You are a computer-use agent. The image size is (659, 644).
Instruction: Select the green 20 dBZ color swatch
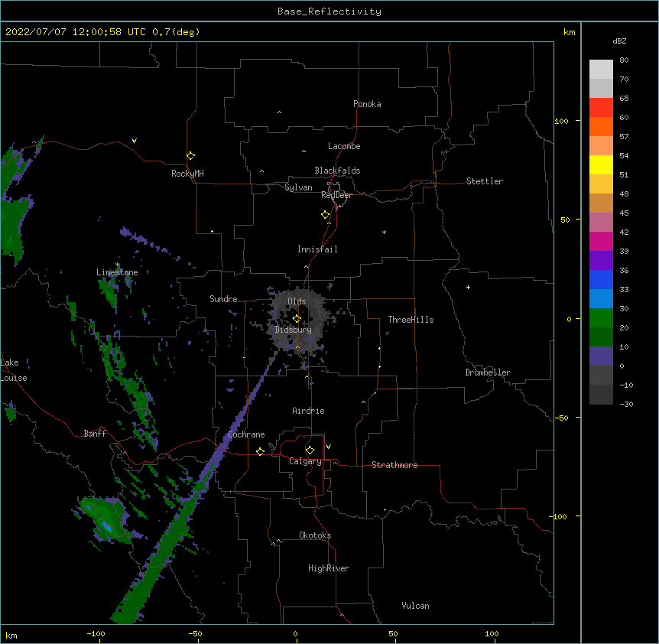pos(601,318)
